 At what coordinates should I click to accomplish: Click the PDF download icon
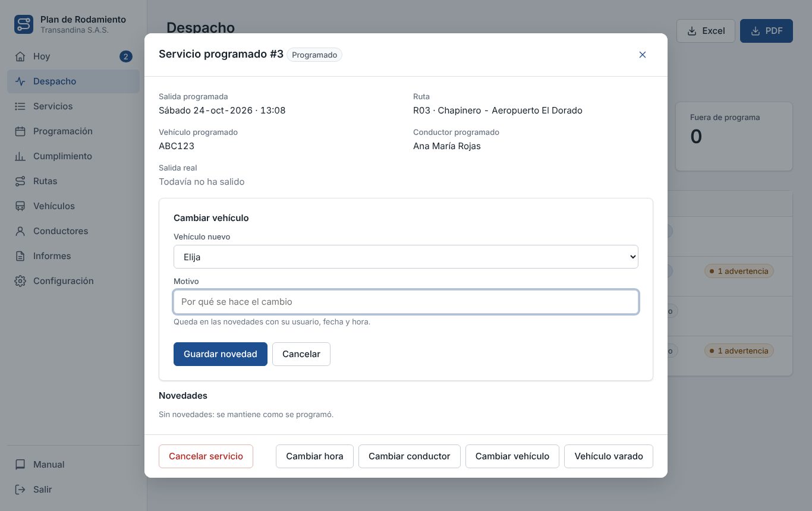[x=756, y=31]
